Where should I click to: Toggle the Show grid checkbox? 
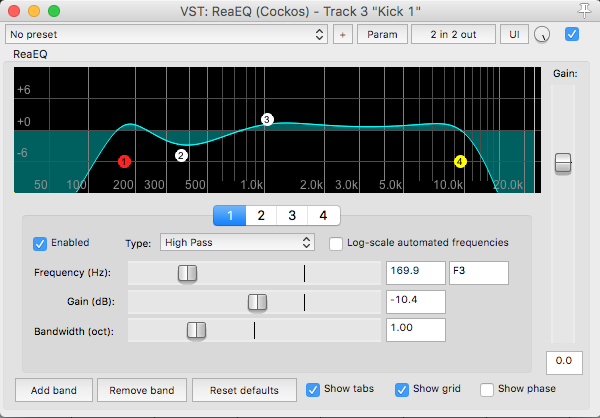401,390
